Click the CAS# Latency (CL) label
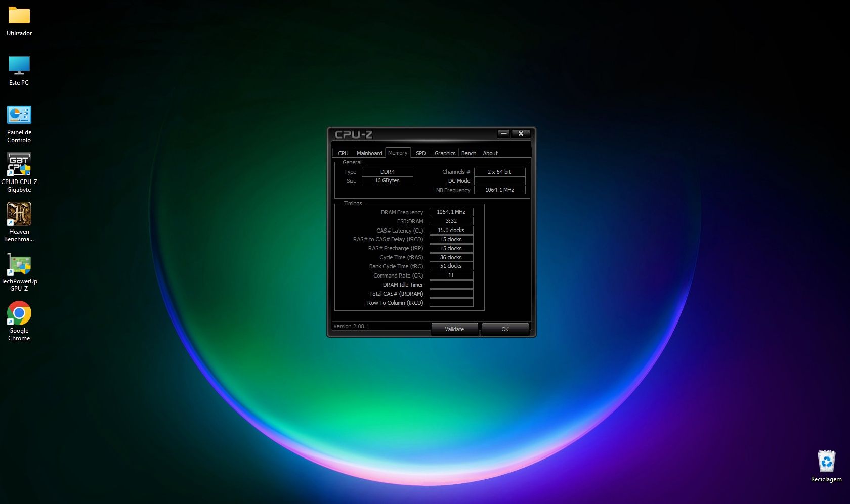 click(400, 231)
